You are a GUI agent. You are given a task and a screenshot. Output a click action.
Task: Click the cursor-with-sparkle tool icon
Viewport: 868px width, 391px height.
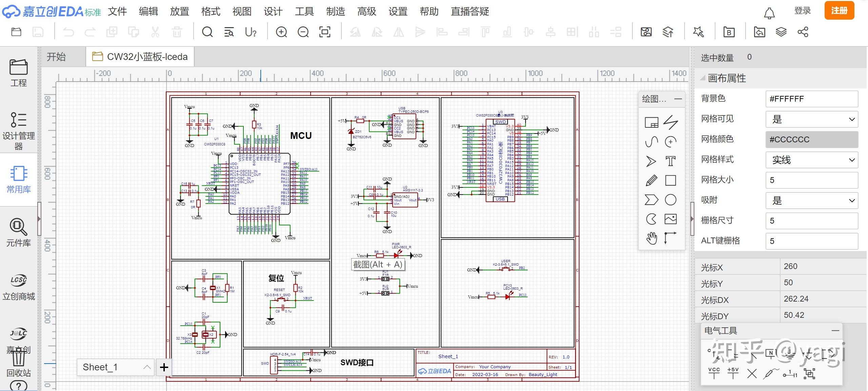[x=698, y=32]
